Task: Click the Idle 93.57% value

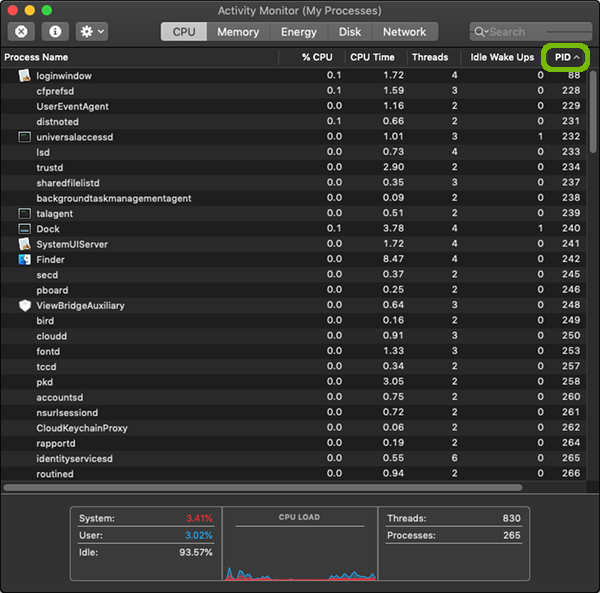Action: click(196, 552)
